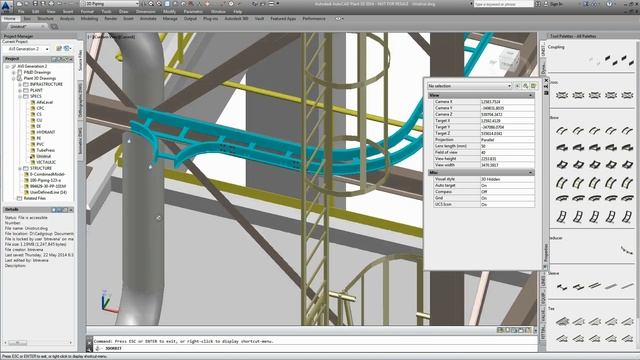Select the VICTAULIC drawing

pos(46,162)
